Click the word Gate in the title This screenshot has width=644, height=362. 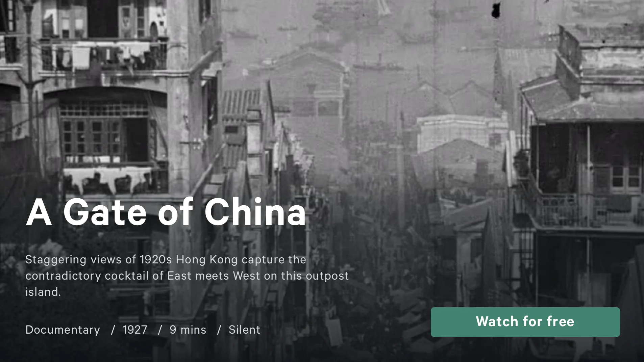[x=105, y=212]
